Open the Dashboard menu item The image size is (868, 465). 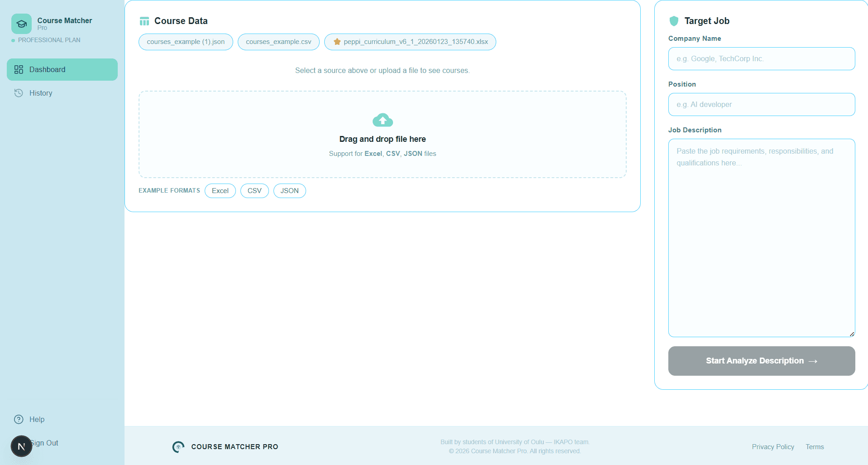[62, 69]
